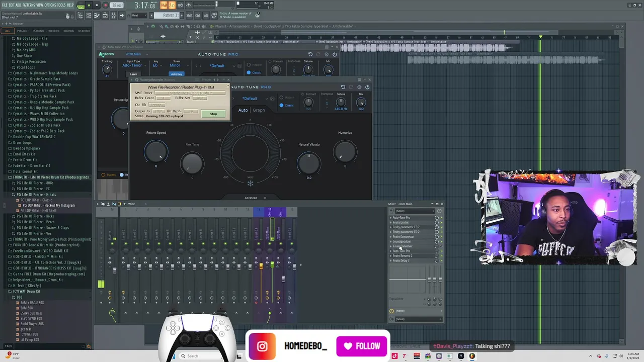Select the SOUNDS browser tab
Screen dimensions: 644x362
coord(68,31)
